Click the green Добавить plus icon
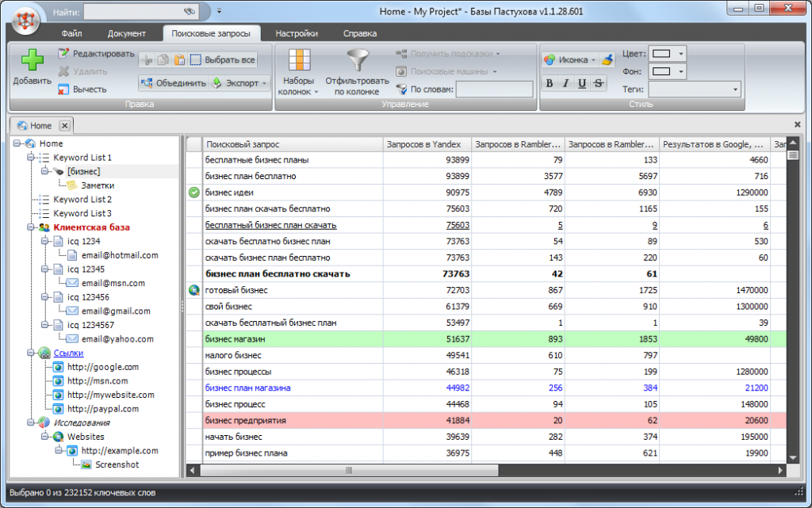Image resolution: width=812 pixels, height=508 pixels. pos(32,60)
